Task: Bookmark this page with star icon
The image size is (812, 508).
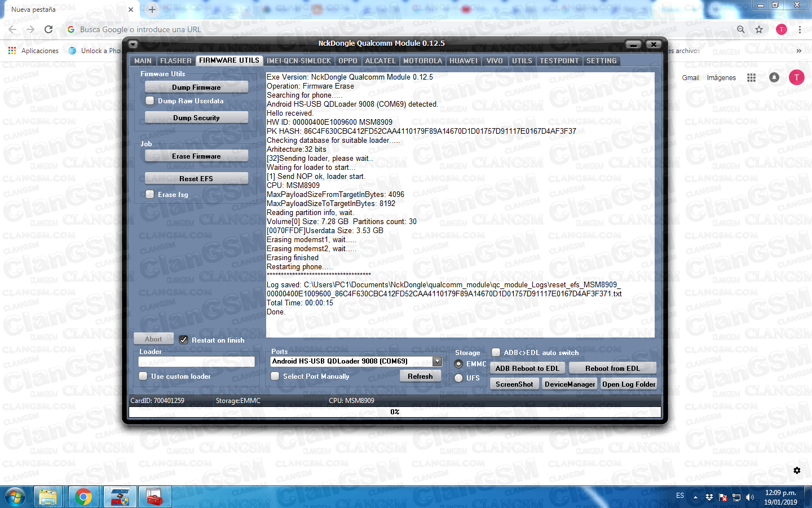Action: (x=759, y=29)
